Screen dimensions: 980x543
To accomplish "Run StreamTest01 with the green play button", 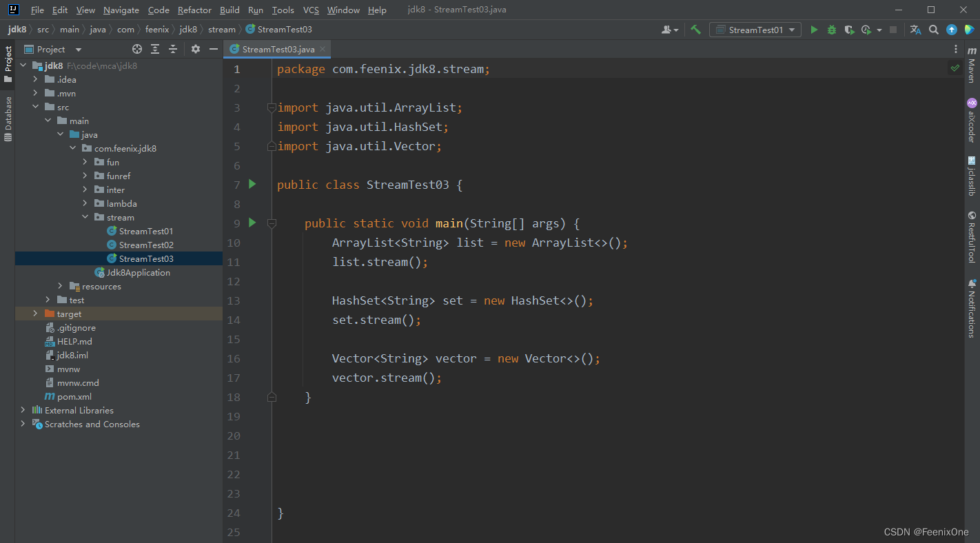I will (814, 30).
